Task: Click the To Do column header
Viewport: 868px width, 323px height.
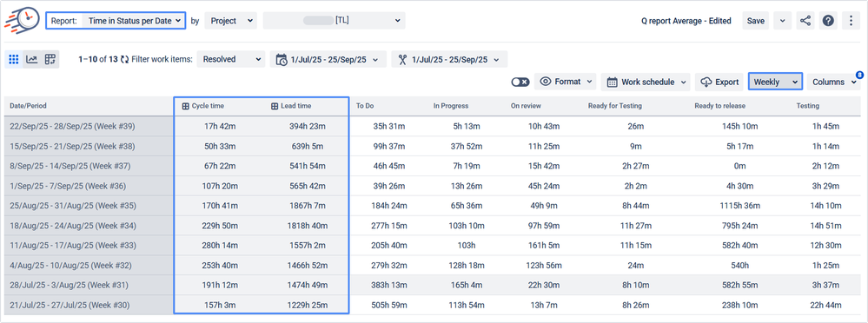Action: point(365,106)
